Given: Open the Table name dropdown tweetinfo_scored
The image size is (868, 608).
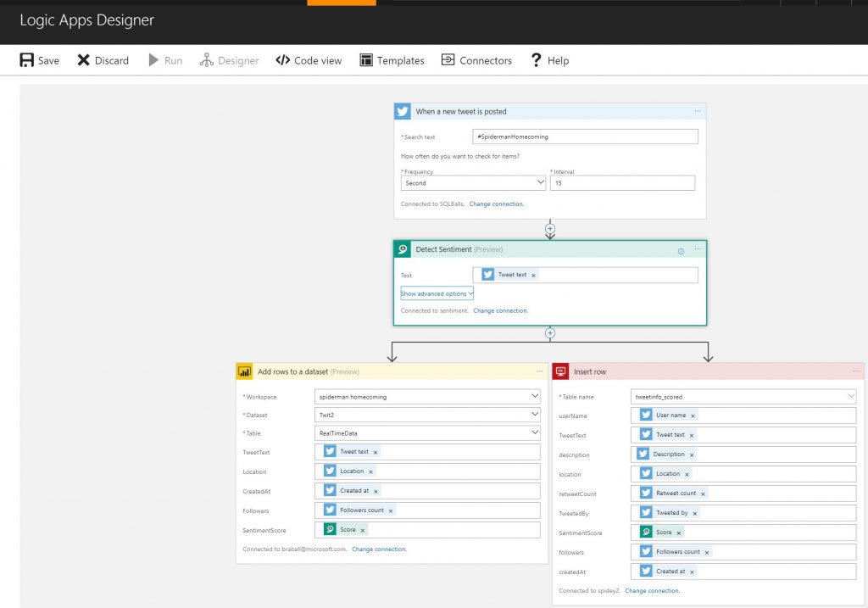Looking at the screenshot, I should [743, 397].
